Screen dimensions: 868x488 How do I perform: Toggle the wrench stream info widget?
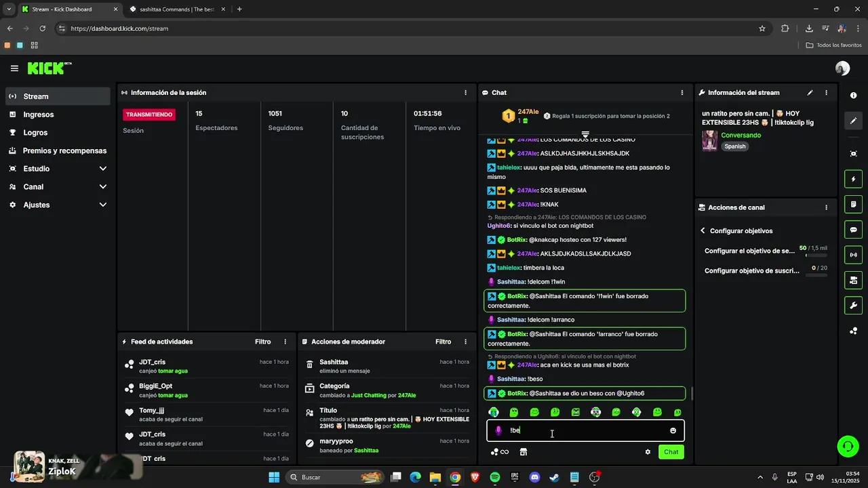click(x=853, y=305)
